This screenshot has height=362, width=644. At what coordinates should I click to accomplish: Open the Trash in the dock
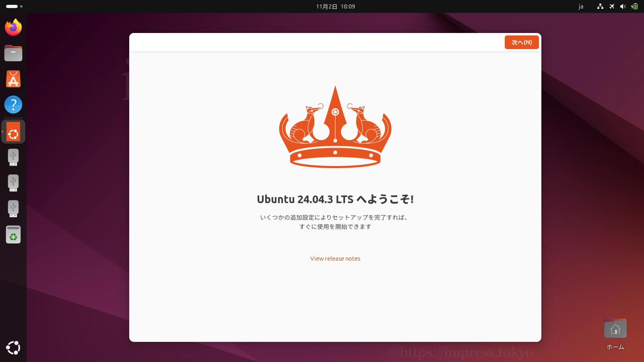pos(13,234)
